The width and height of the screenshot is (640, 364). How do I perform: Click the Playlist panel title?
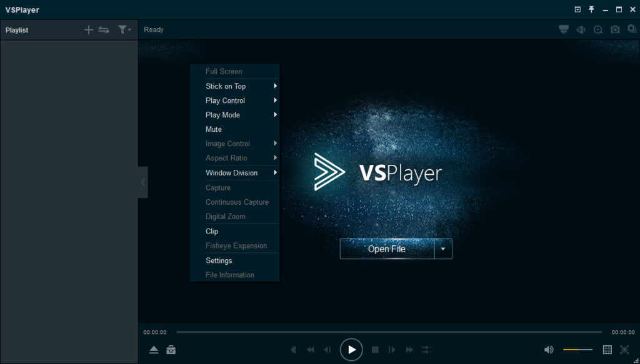pyautogui.click(x=17, y=30)
